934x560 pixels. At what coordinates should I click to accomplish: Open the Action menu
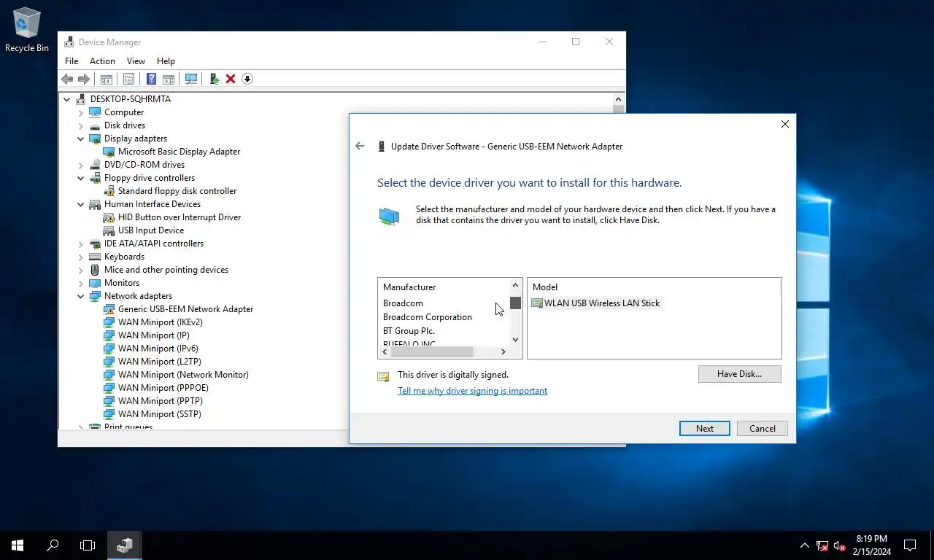coord(102,61)
